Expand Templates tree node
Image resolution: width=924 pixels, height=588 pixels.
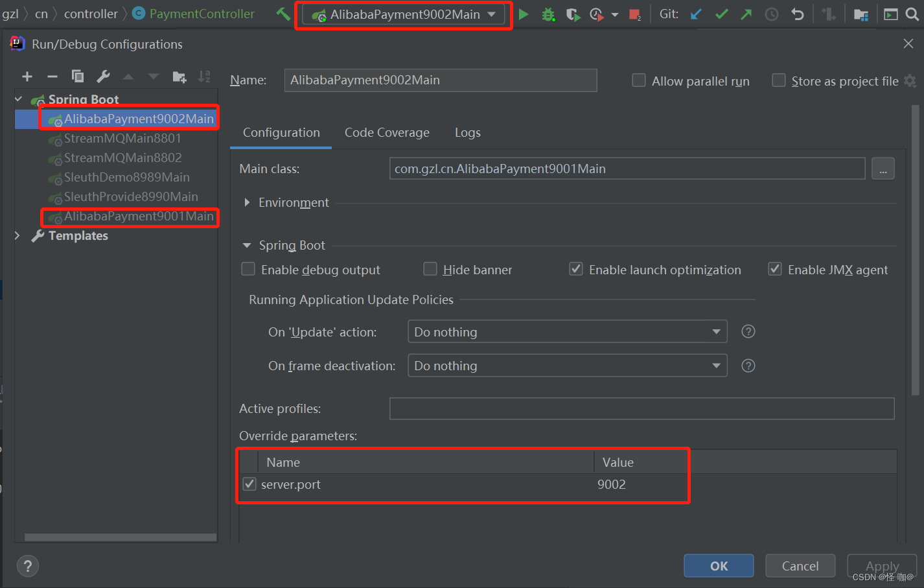click(17, 235)
